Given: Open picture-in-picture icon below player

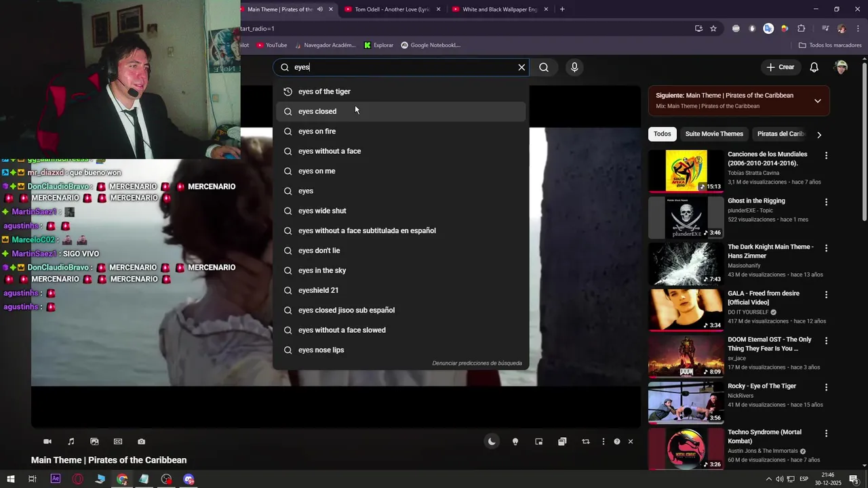Looking at the screenshot, I should click(x=539, y=442).
